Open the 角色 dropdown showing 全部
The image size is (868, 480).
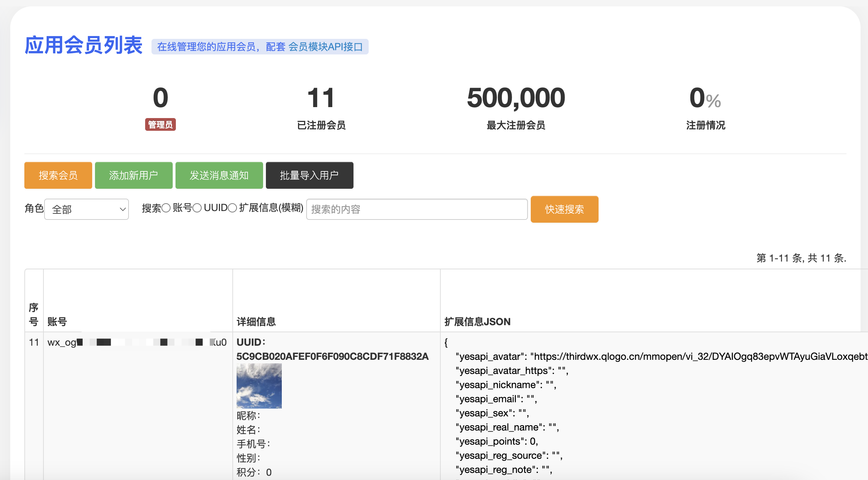[86, 209]
